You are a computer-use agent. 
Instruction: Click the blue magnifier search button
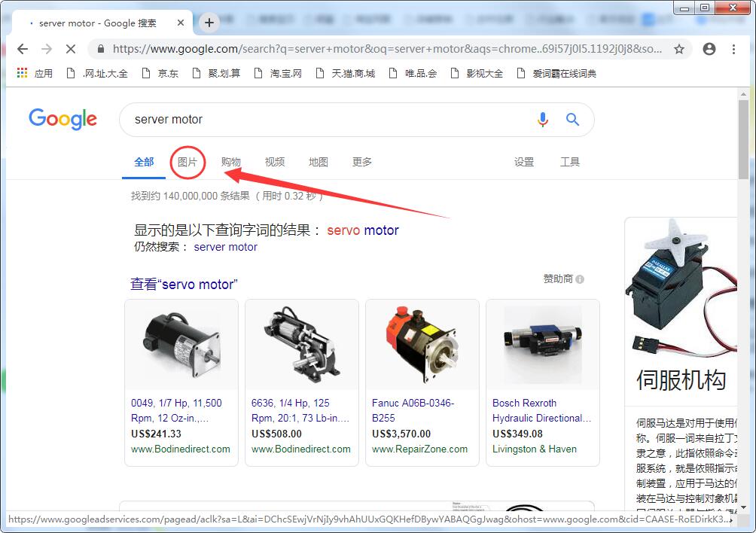click(572, 119)
